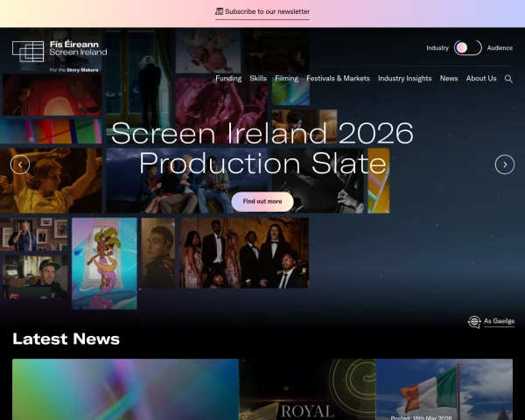
Task: Click the For the Story Makers tagline
Action: click(x=74, y=70)
